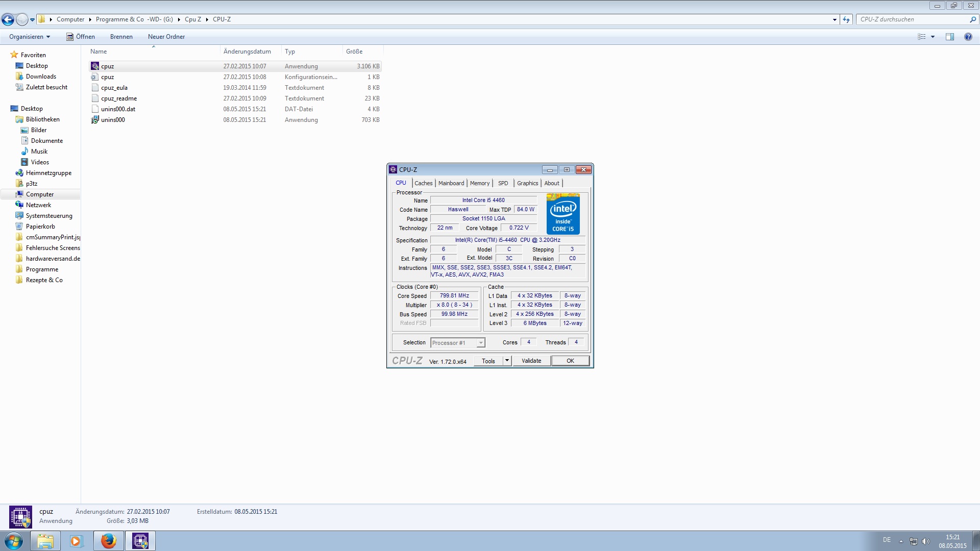Open the Organisieren dropdown menu
Viewport: 980px width, 551px height.
click(x=30, y=37)
